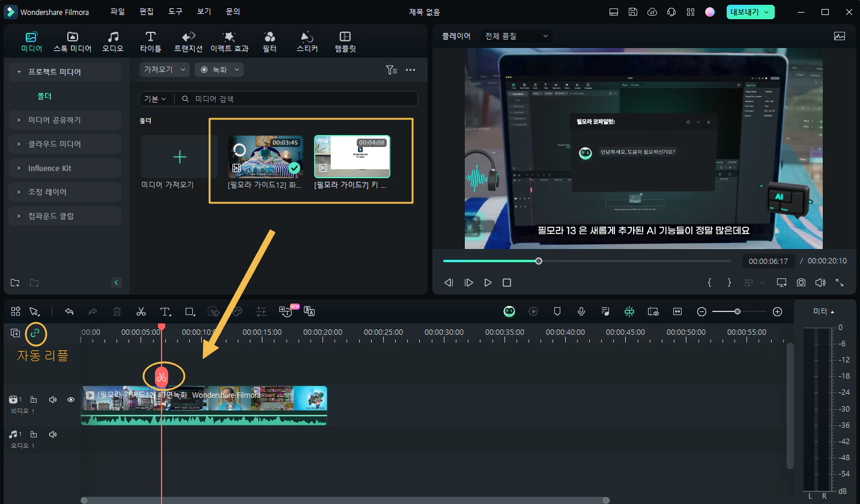The width and height of the screenshot is (860, 504).
Task: Open the 도구 menu
Action: click(175, 11)
